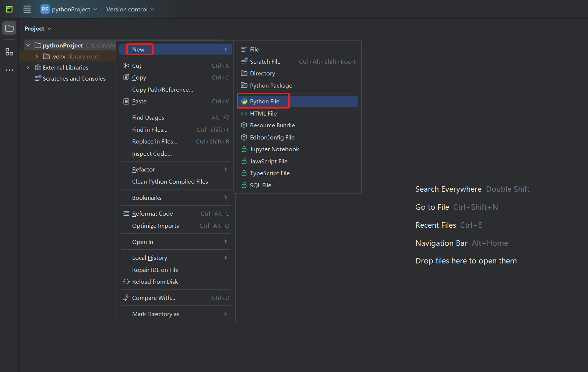Click the Reformat Code icon
588x372 pixels.
point(126,213)
